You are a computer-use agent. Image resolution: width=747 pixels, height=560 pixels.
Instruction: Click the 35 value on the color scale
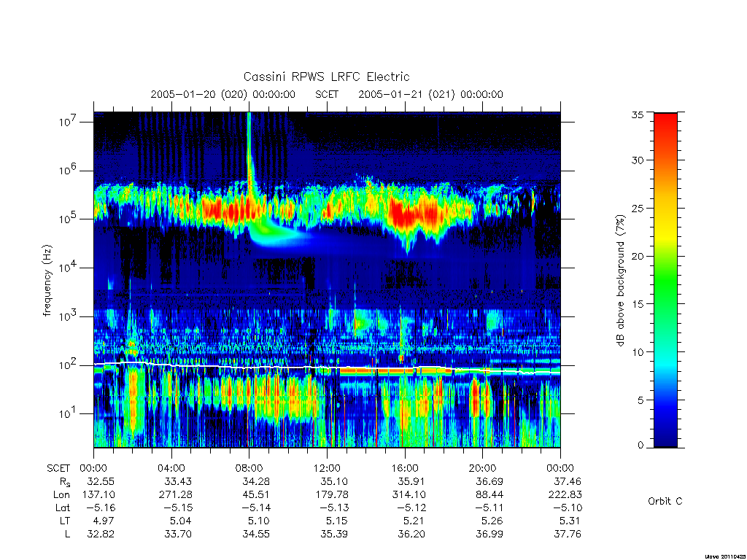click(x=637, y=114)
